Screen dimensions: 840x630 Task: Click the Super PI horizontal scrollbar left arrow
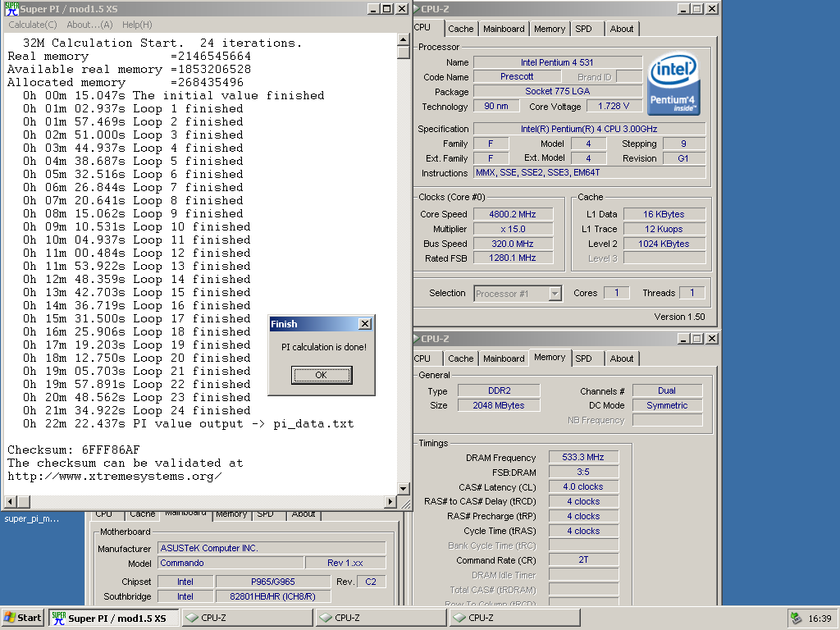(x=10, y=502)
